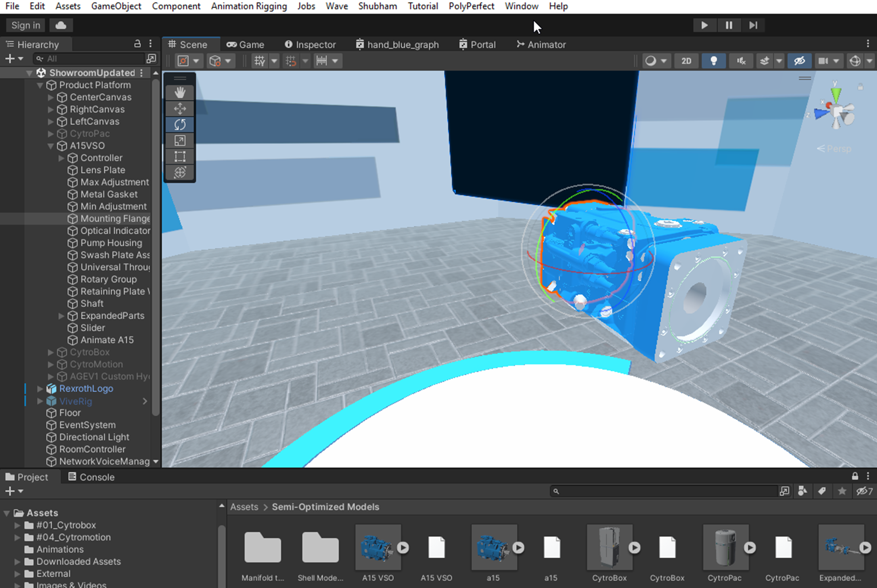Expand the RexrothLogo prefab
Image resolution: width=877 pixels, height=588 pixels.
[40, 389]
